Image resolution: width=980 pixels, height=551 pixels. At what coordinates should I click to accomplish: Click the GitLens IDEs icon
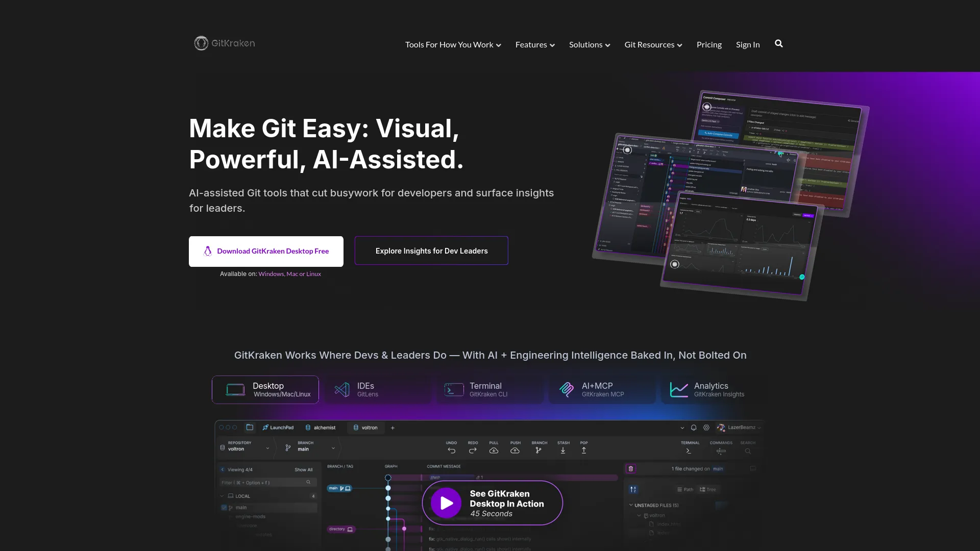[342, 390]
